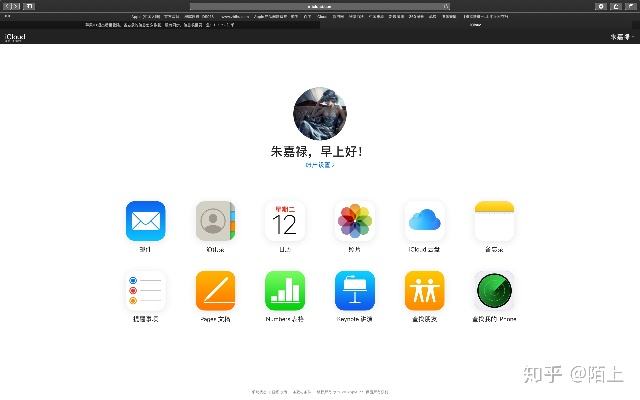This screenshot has height=400, width=640.
Task: Launch the Numbers spreadsheet app
Action: [285, 291]
